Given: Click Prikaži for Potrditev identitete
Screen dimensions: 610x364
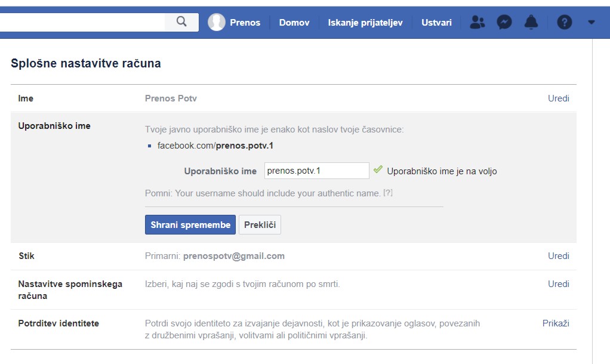Looking at the screenshot, I should (555, 323).
